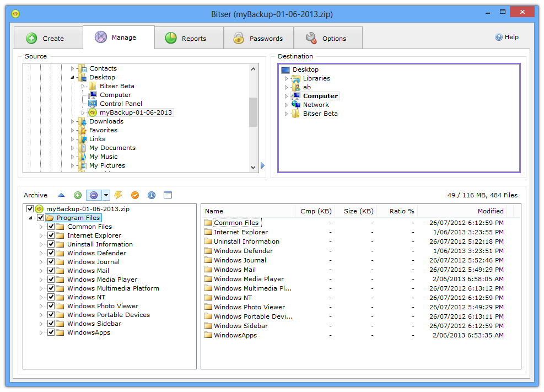Click the Help link
This screenshot has height=392, width=544.
pos(507,37)
